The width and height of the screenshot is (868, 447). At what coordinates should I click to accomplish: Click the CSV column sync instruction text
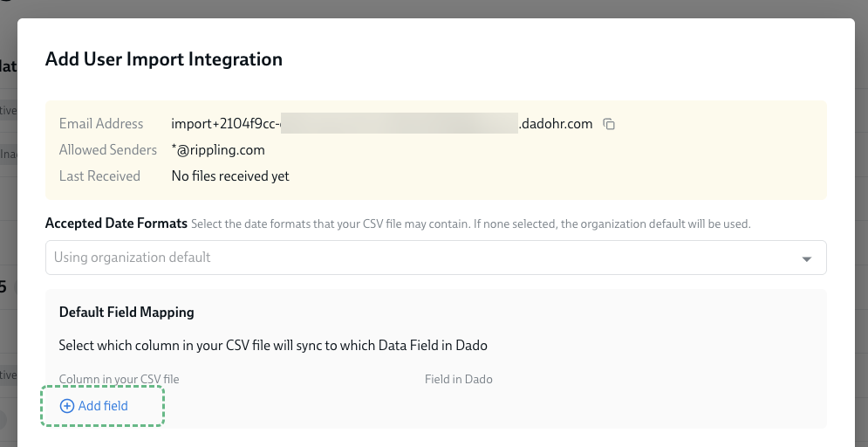pyautogui.click(x=273, y=345)
